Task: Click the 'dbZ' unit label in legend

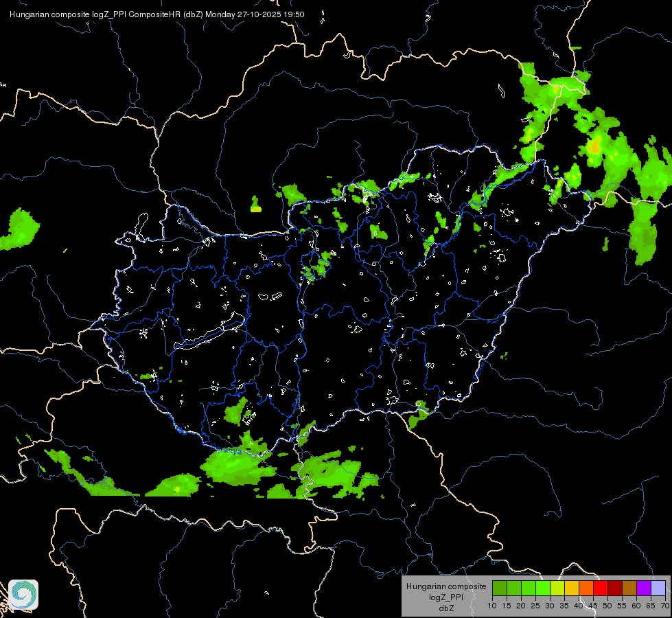Action: (x=446, y=608)
